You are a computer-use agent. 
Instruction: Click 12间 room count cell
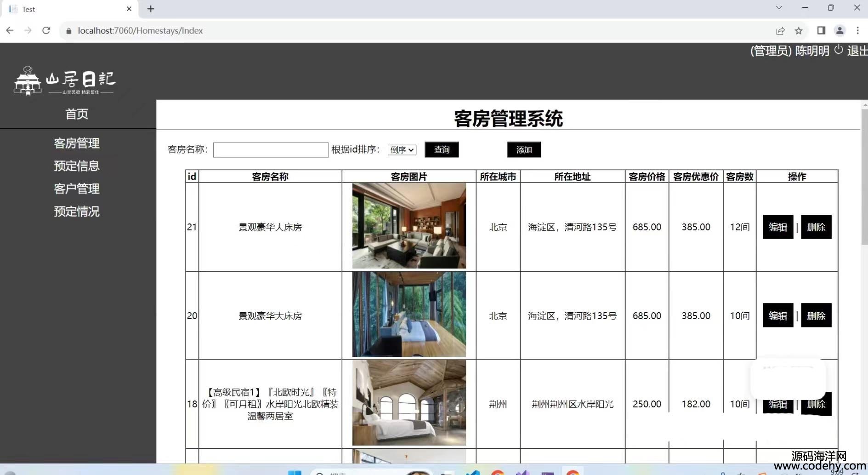click(x=740, y=227)
